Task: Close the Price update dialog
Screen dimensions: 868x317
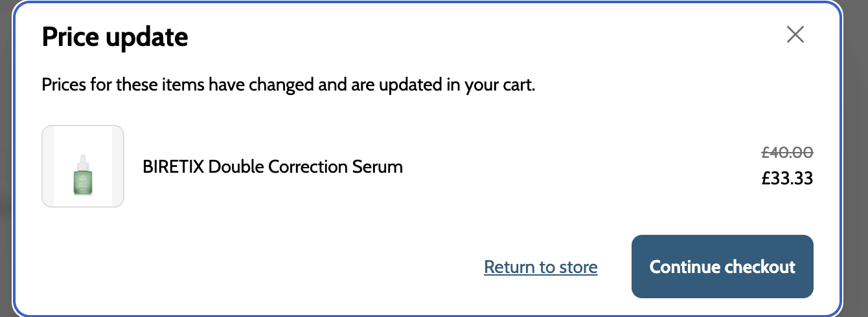Action: click(795, 35)
